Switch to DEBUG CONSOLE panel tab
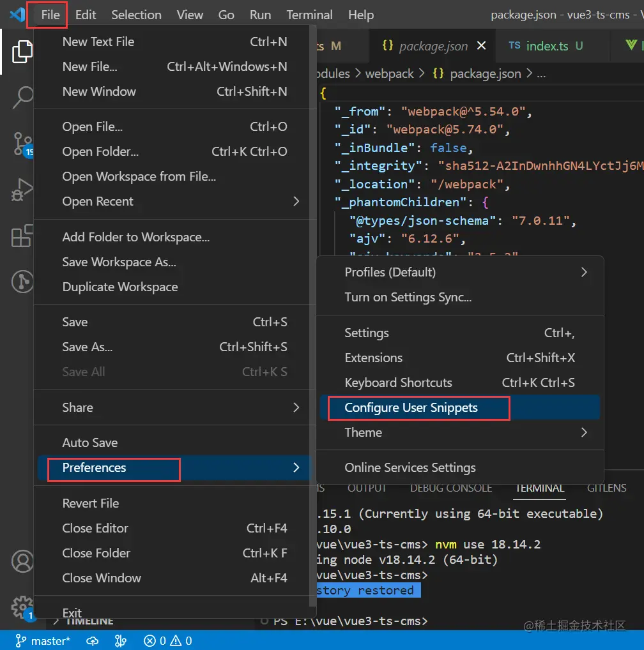Viewport: 644px width, 650px height. 451,488
